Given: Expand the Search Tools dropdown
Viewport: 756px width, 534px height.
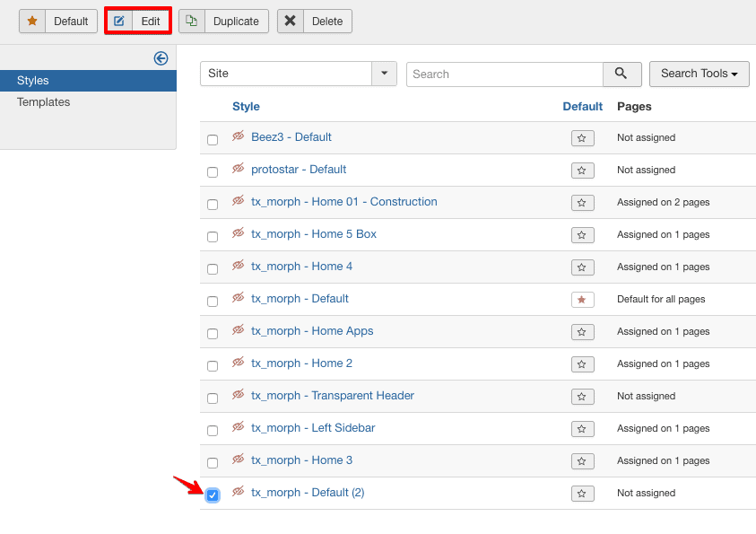Looking at the screenshot, I should pos(700,74).
